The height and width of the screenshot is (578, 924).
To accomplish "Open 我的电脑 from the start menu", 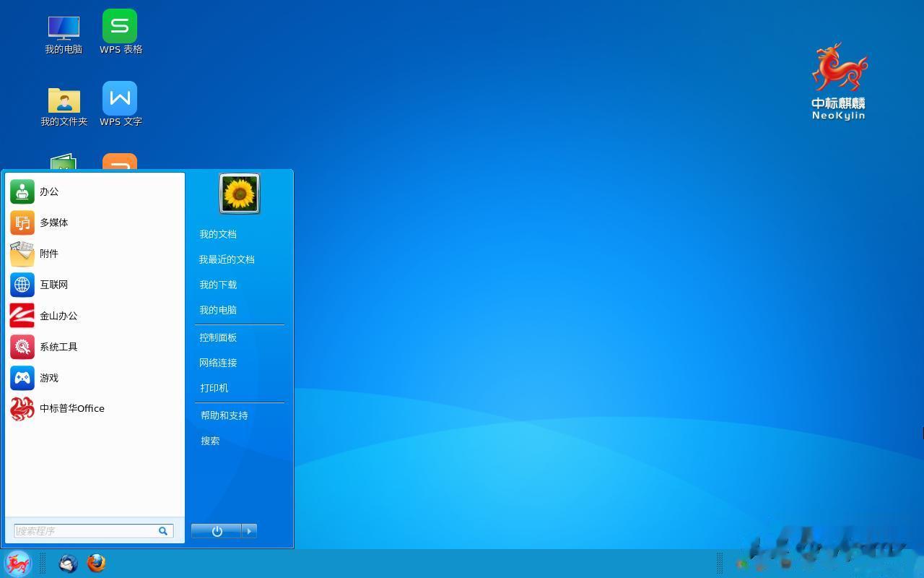I will point(218,310).
